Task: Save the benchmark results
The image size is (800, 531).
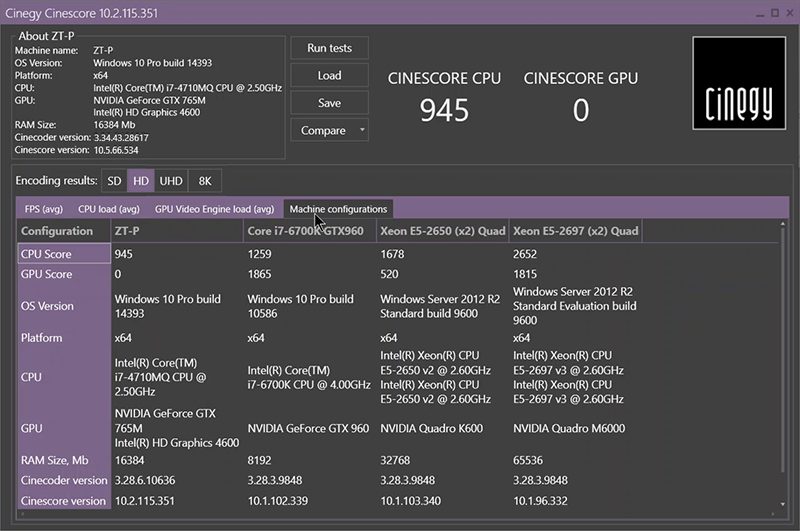Action: click(x=329, y=103)
